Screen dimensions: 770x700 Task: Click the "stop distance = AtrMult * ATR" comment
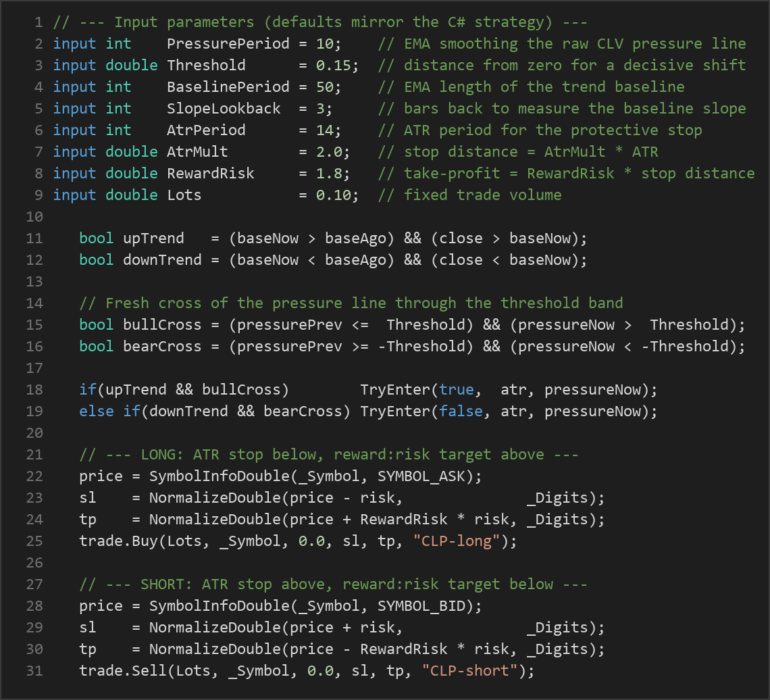click(x=518, y=152)
